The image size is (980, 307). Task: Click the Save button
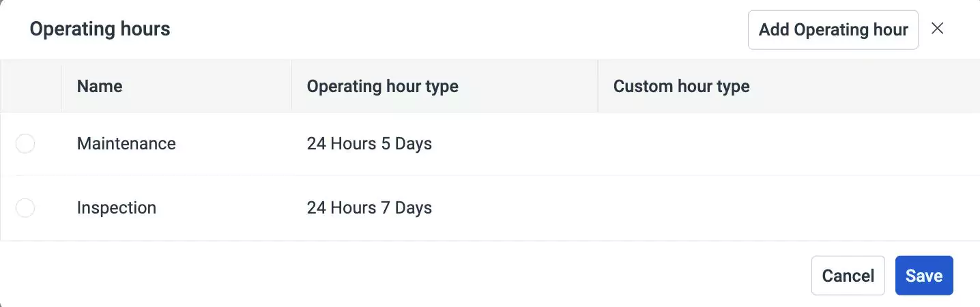click(x=924, y=276)
